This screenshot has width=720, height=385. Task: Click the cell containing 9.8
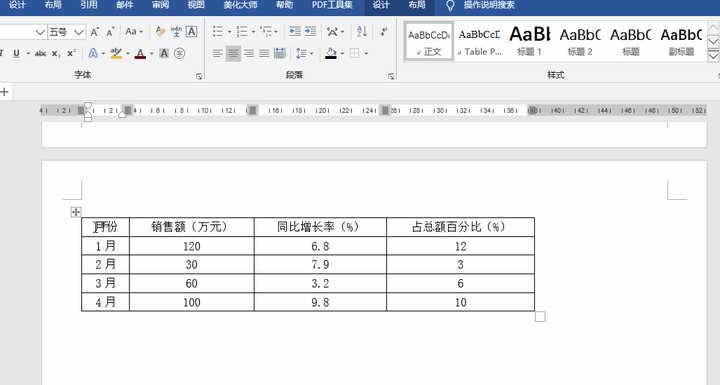point(320,302)
